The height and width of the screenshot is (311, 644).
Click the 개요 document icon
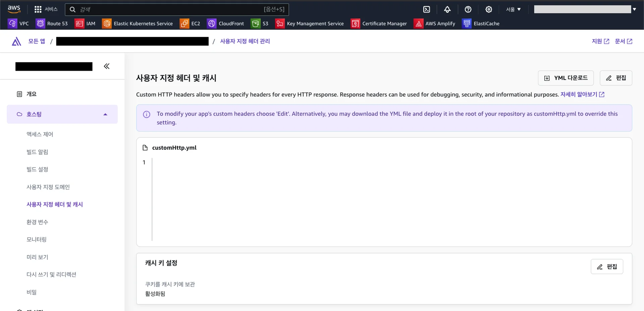point(19,94)
